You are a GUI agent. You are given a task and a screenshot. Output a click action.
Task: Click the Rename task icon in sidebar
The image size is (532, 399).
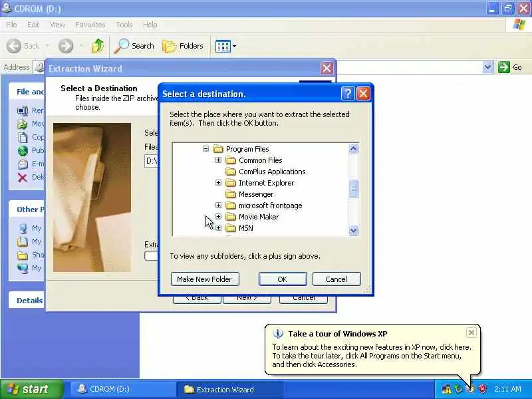click(x=23, y=110)
